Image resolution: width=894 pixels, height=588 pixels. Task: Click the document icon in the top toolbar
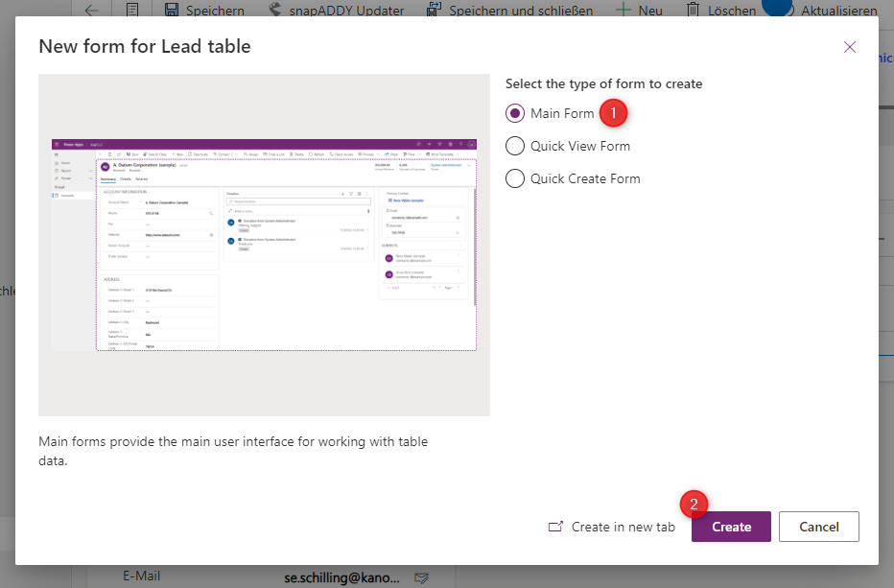[132, 10]
